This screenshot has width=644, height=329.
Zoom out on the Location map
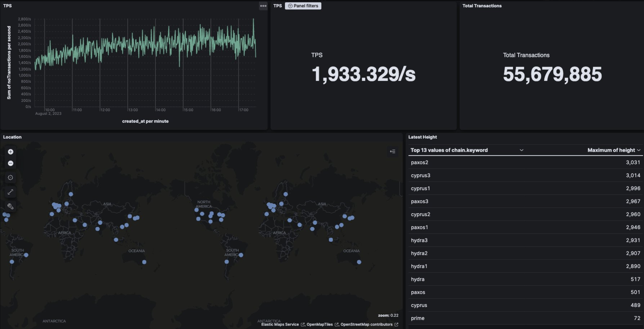pyautogui.click(x=11, y=163)
